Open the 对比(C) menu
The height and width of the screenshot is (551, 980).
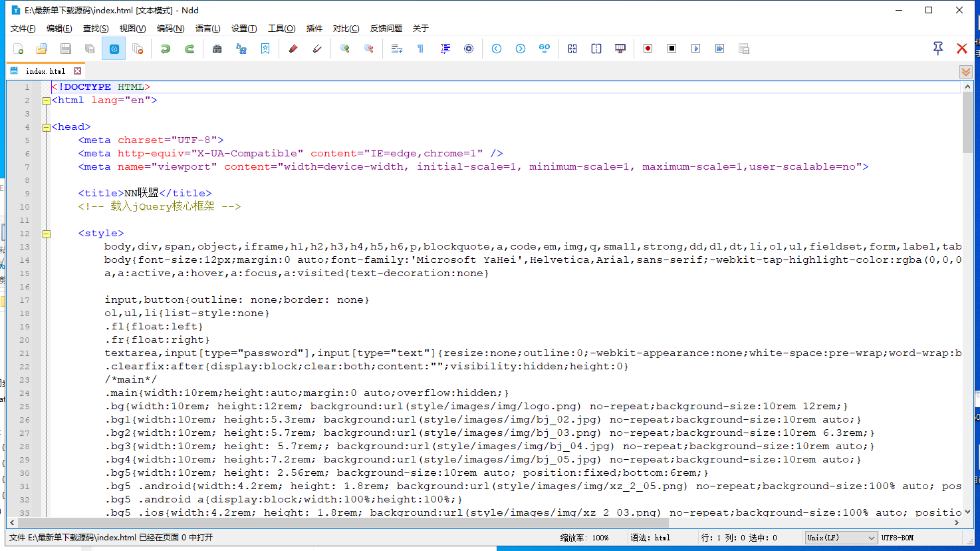[x=346, y=28]
